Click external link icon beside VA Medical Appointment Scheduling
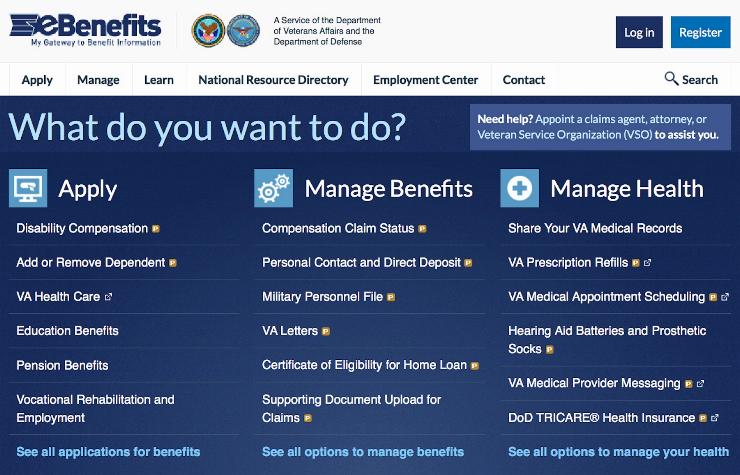 725,297
